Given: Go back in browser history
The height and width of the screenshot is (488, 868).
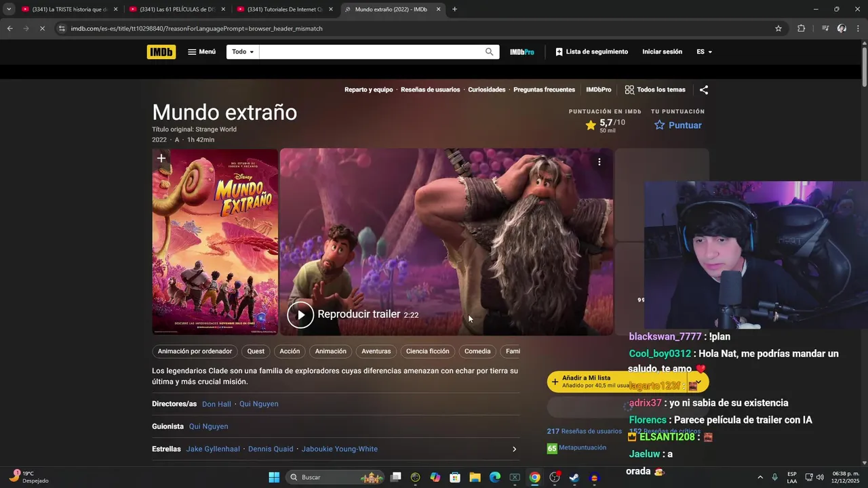Looking at the screenshot, I should 9,28.
